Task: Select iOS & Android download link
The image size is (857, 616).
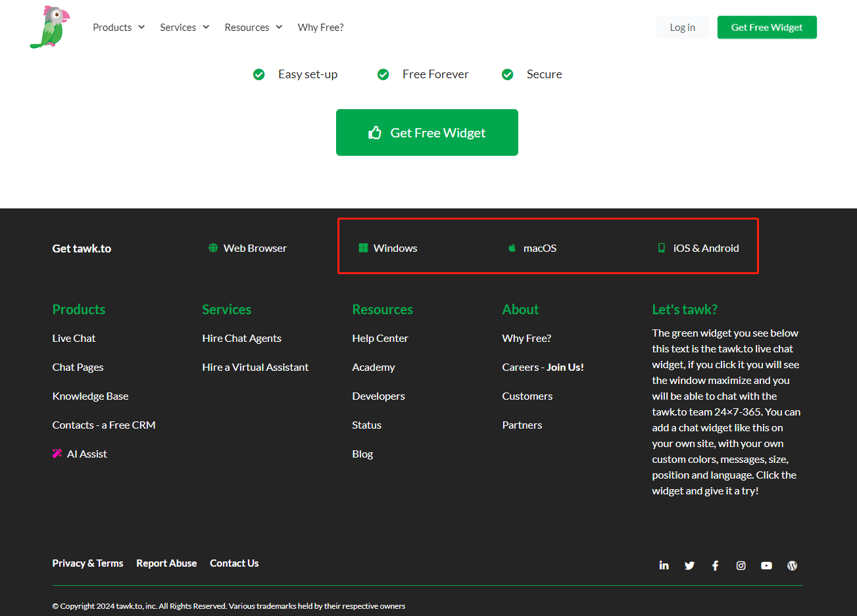Action: (706, 248)
